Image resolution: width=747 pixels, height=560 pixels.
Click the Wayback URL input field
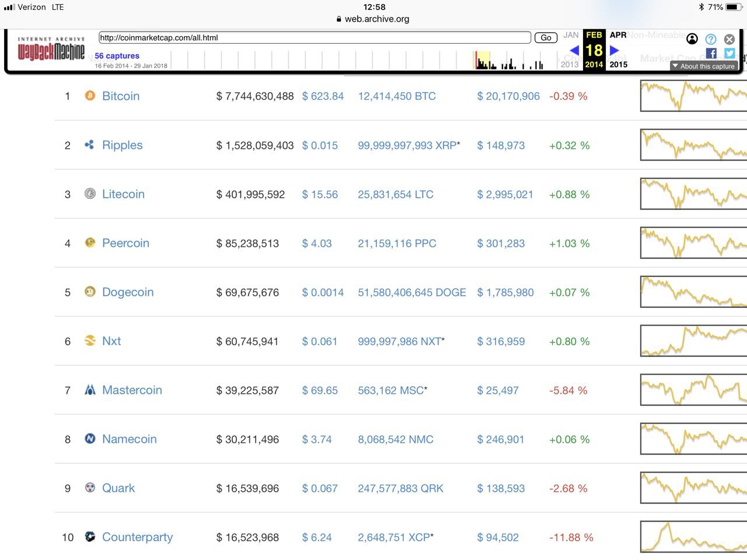(x=315, y=37)
